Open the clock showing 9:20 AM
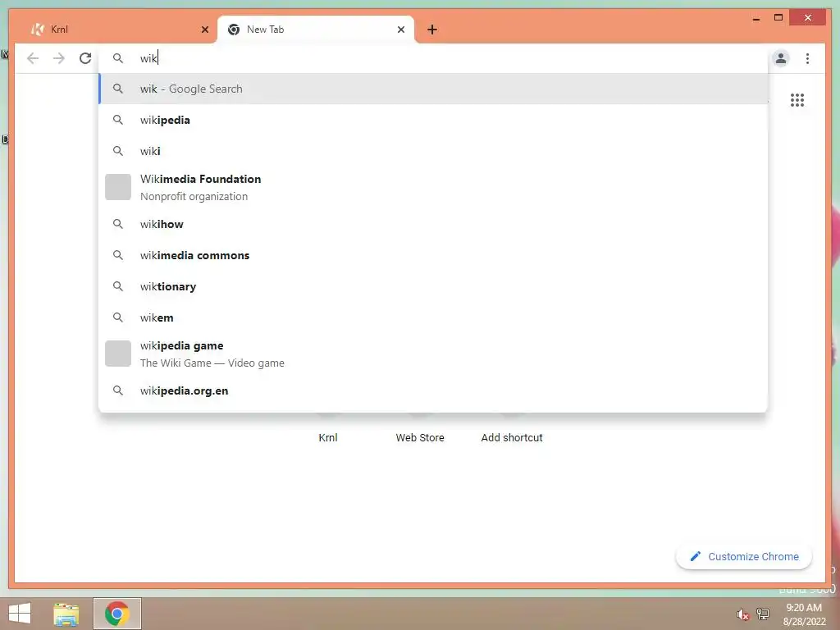This screenshot has width=840, height=630. click(804, 614)
